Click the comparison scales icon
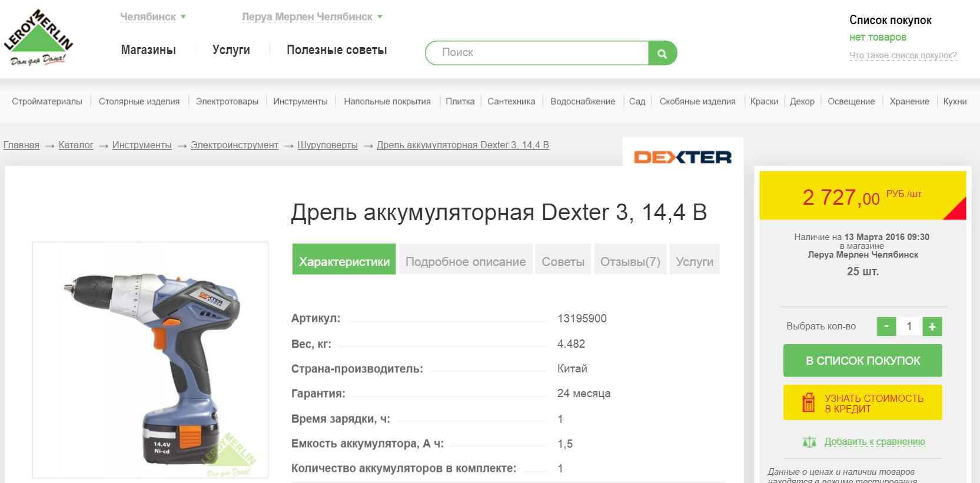This screenshot has width=980, height=483. click(809, 442)
